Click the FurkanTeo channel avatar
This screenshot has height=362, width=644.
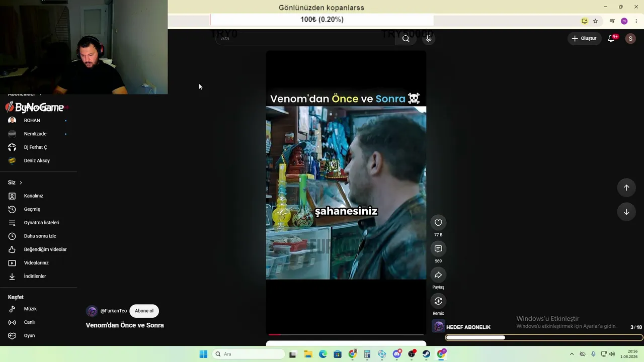click(92, 311)
